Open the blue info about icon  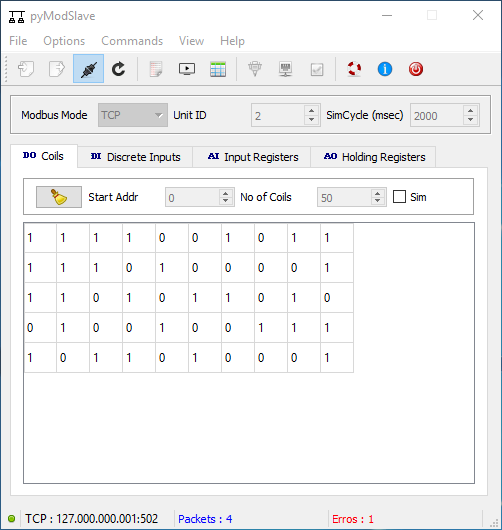pos(385,69)
